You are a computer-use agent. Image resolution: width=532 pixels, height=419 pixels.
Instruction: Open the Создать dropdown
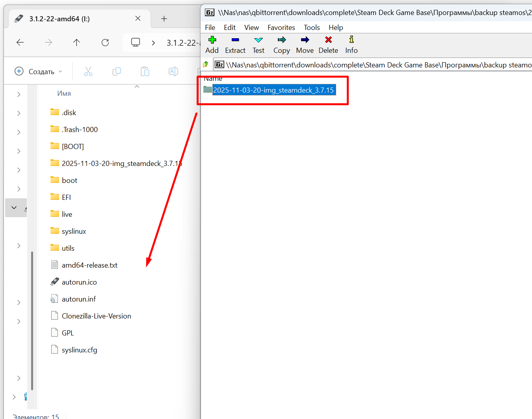click(x=39, y=71)
